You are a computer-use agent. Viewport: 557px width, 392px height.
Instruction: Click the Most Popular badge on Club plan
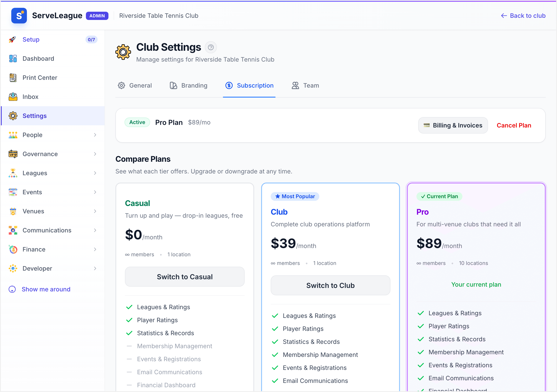295,196
